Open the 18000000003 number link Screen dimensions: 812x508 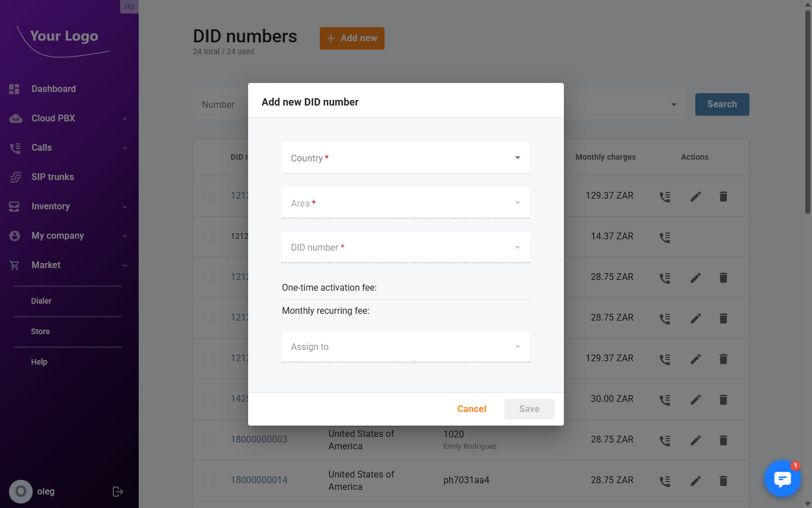coord(259,439)
